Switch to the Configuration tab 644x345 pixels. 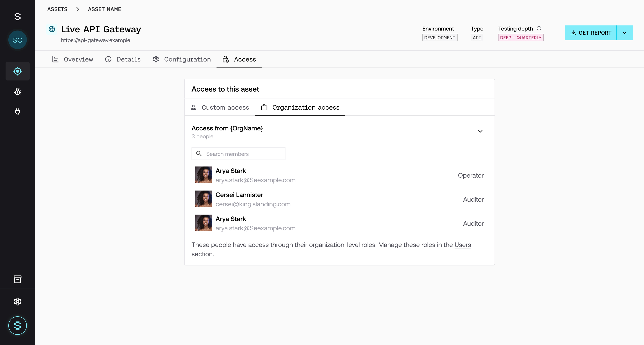pyautogui.click(x=182, y=59)
